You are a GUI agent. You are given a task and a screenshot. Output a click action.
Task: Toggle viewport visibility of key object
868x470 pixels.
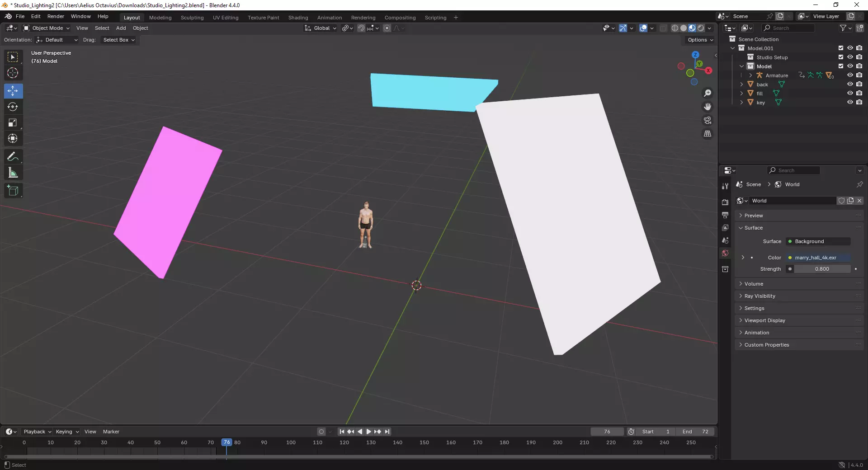pyautogui.click(x=850, y=102)
